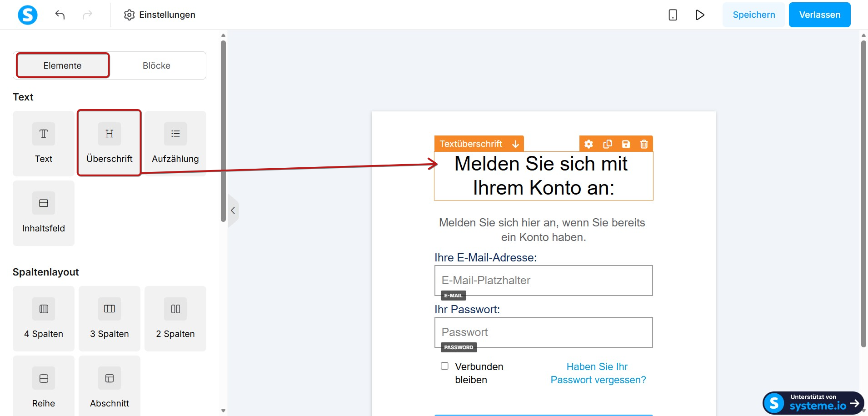Click the E-Mail-Platzhalter input field
868x416 pixels.
(x=544, y=281)
